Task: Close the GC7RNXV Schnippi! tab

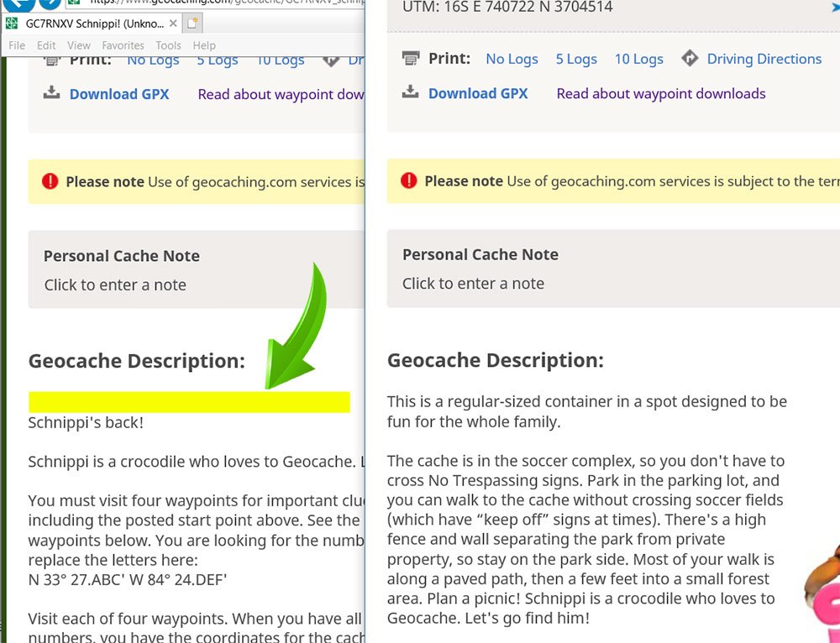Action: point(173,24)
